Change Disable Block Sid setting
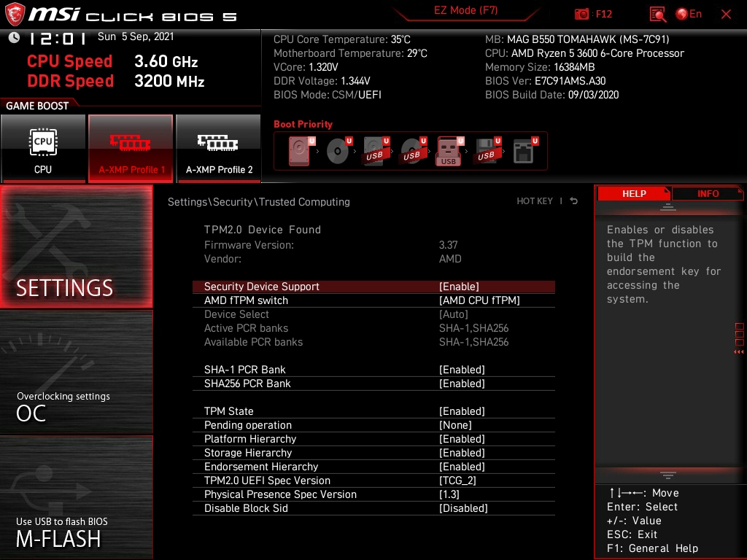 373,508
